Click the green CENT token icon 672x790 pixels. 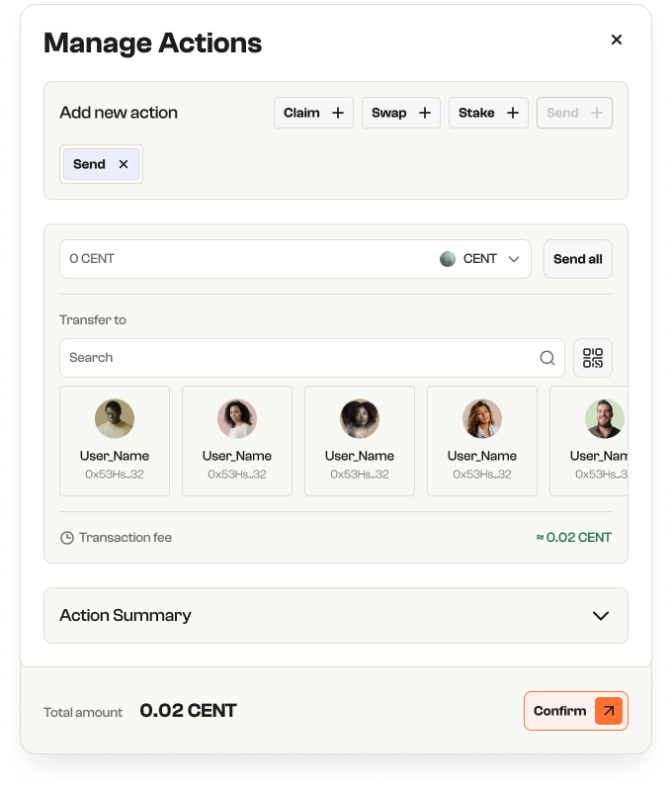click(448, 259)
